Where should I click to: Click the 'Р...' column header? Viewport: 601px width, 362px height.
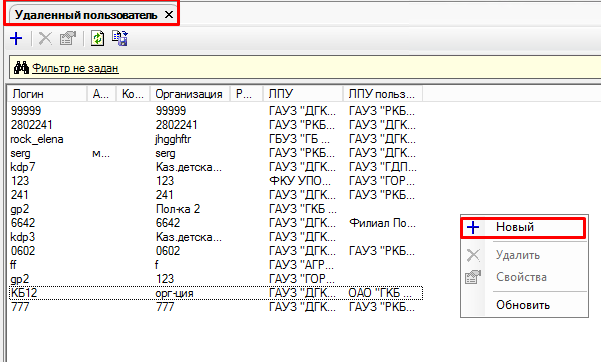[246, 94]
